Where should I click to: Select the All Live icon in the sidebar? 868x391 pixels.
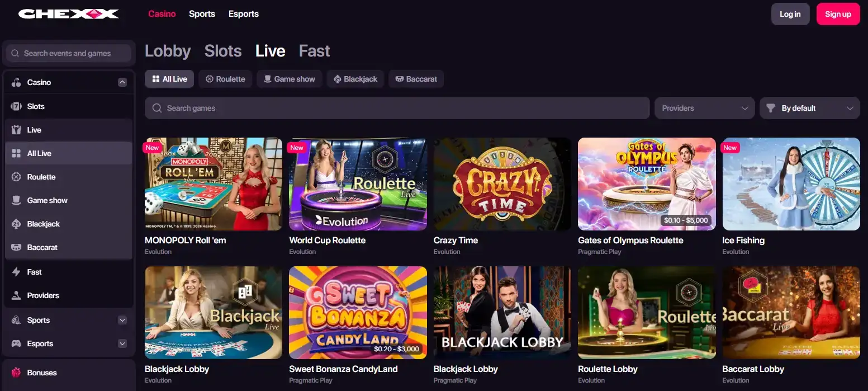(x=16, y=153)
